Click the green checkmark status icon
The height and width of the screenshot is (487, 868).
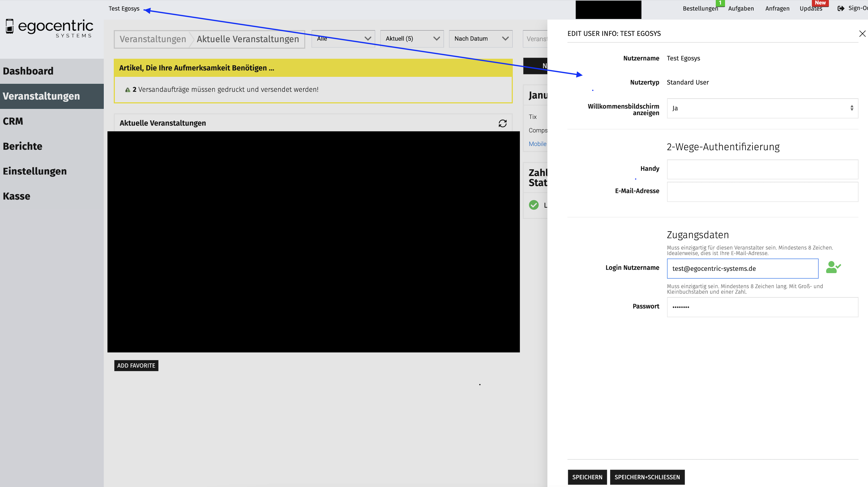point(534,205)
